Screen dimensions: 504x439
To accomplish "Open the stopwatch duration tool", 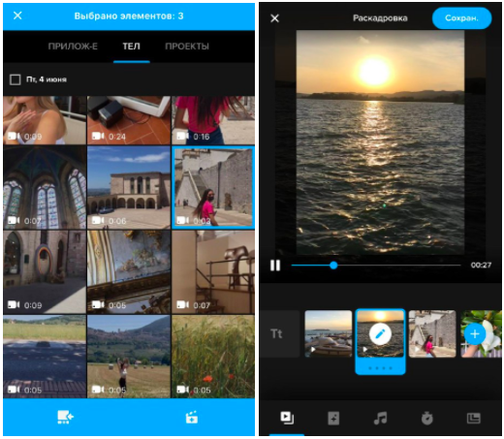I will (426, 418).
